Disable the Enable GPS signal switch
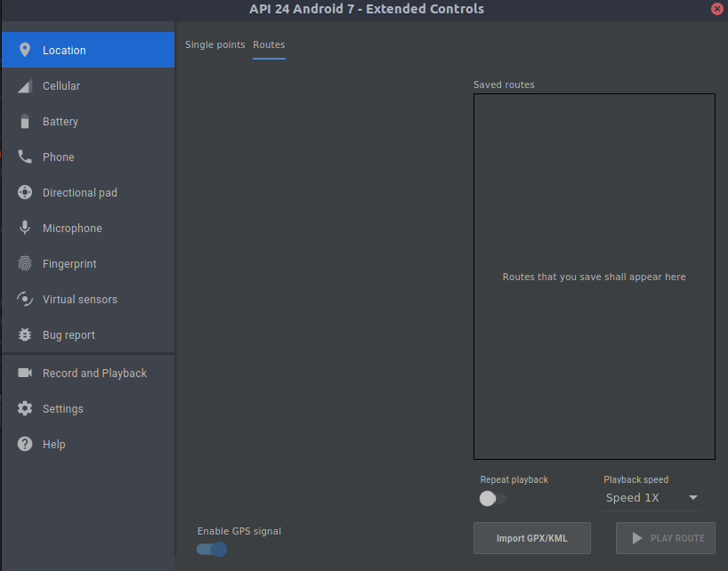728x571 pixels. tap(212, 549)
